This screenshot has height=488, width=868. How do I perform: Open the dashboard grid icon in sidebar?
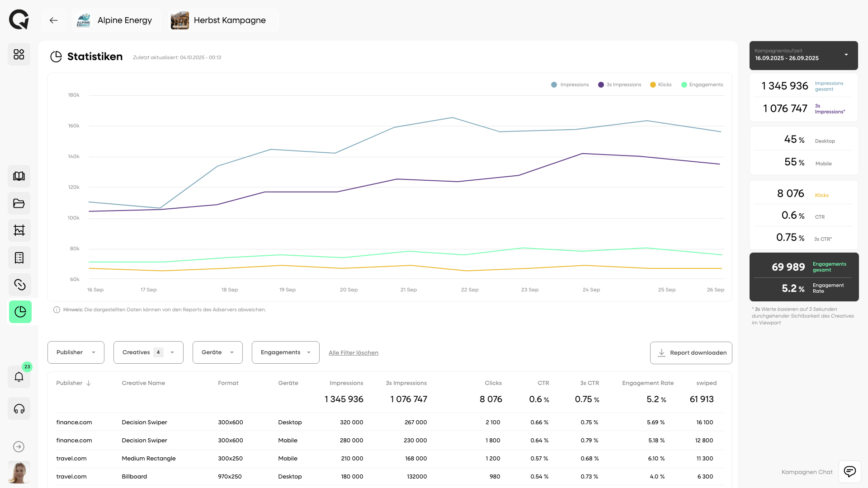click(19, 54)
